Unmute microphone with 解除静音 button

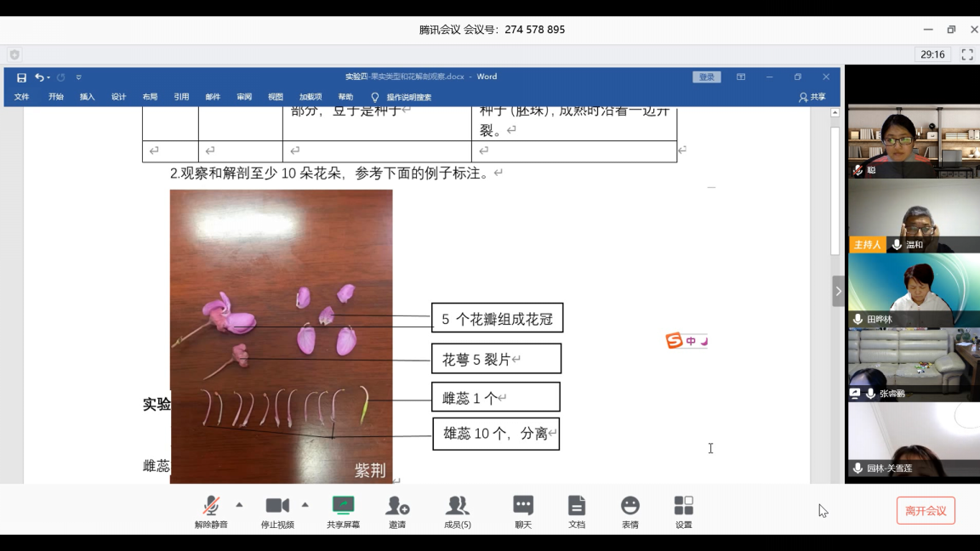tap(211, 512)
